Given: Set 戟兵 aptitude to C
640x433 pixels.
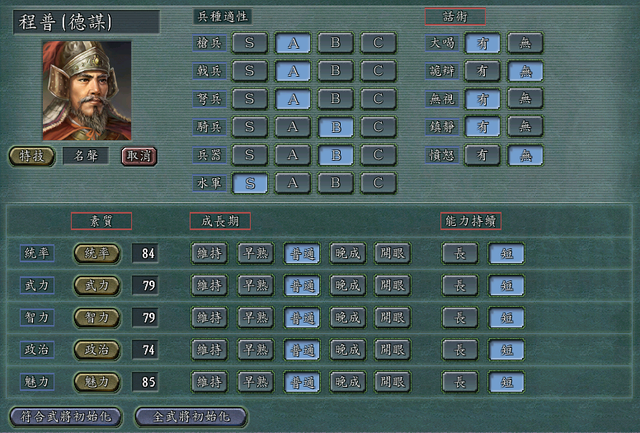Looking at the screenshot, I should (x=378, y=71).
